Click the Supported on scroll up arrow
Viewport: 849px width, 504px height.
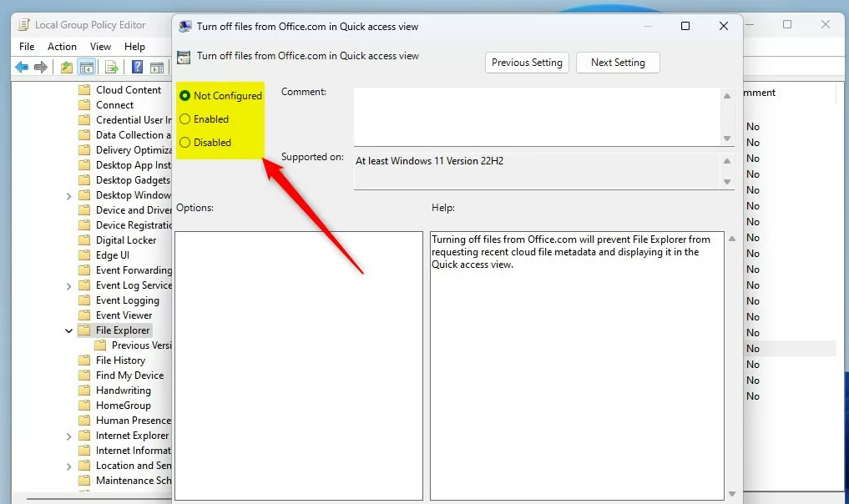click(x=727, y=161)
